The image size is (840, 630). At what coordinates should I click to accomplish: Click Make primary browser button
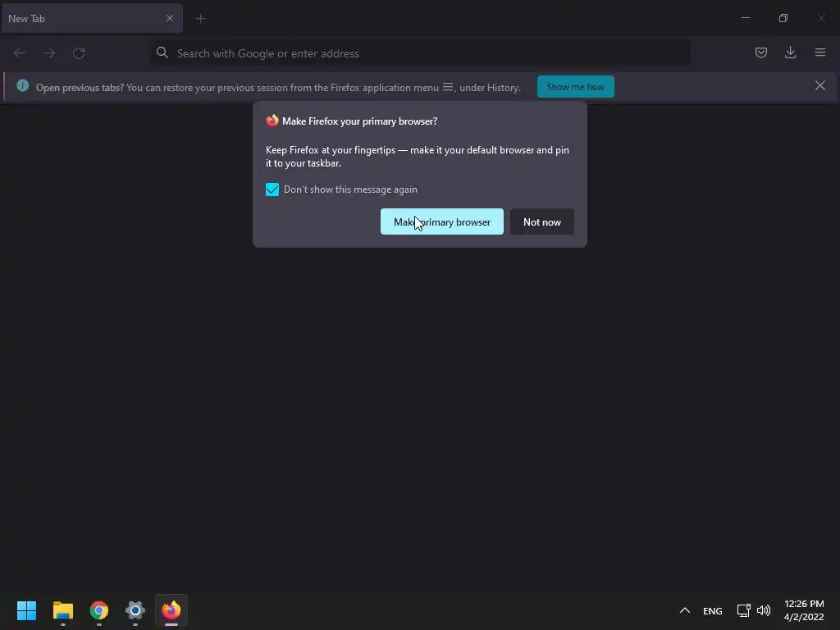(442, 221)
